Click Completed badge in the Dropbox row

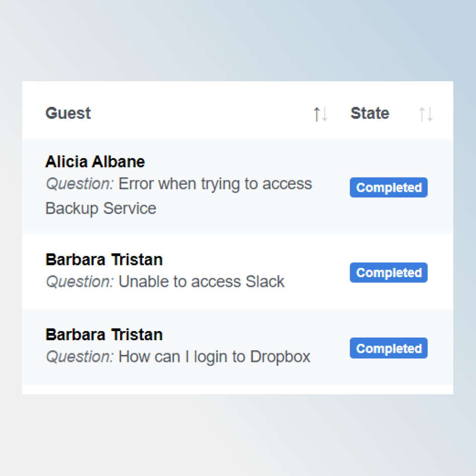click(x=389, y=348)
